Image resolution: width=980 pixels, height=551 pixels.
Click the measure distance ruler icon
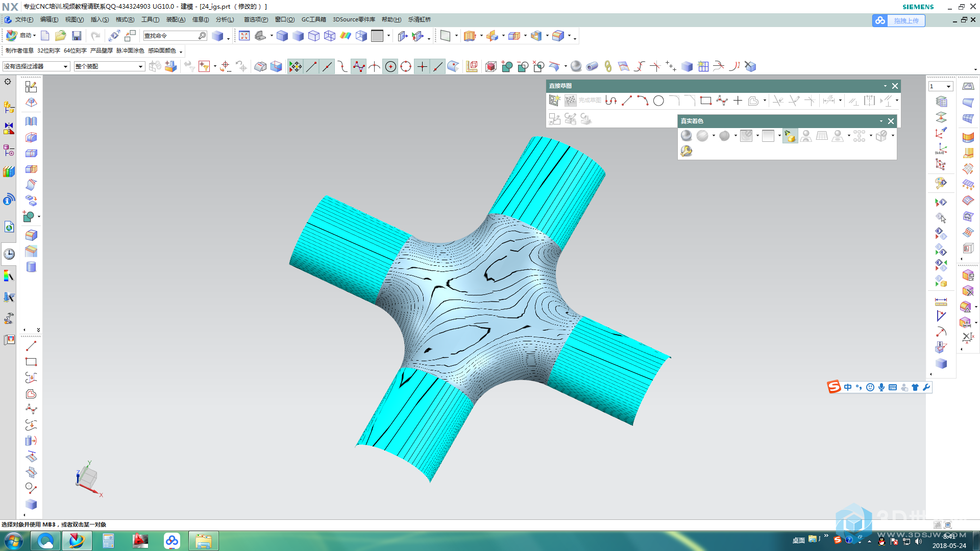[941, 302]
